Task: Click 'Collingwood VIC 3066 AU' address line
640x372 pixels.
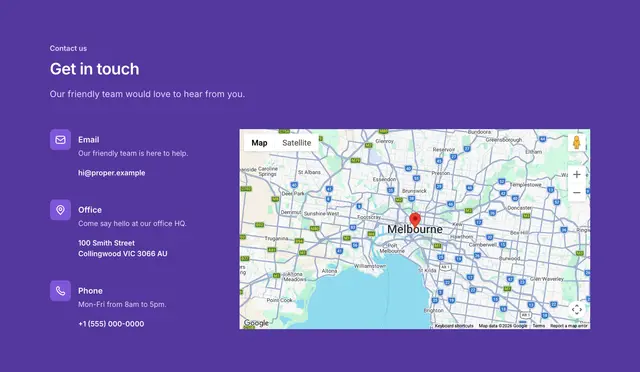Action: pyautogui.click(x=123, y=254)
